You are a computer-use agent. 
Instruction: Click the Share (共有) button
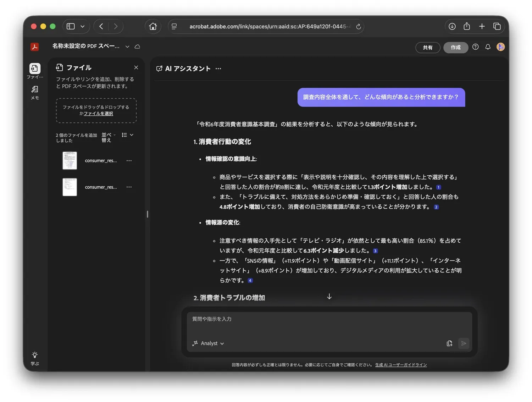pyautogui.click(x=427, y=48)
